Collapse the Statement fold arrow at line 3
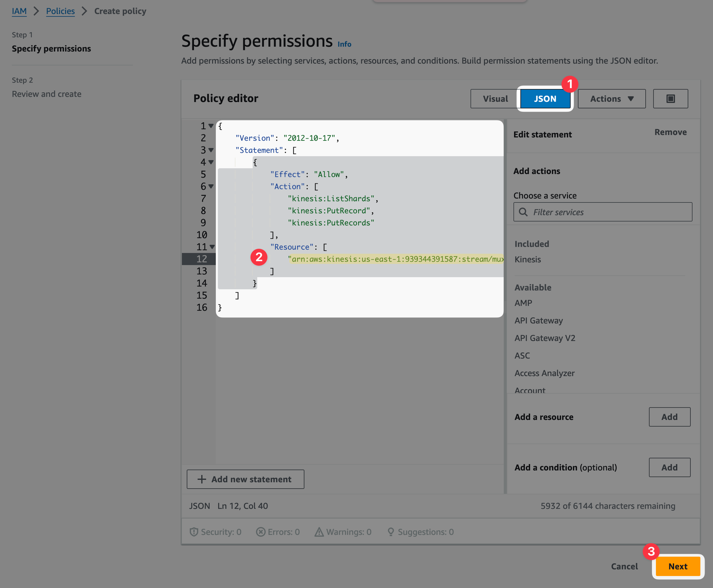The width and height of the screenshot is (713, 588). pos(211,150)
